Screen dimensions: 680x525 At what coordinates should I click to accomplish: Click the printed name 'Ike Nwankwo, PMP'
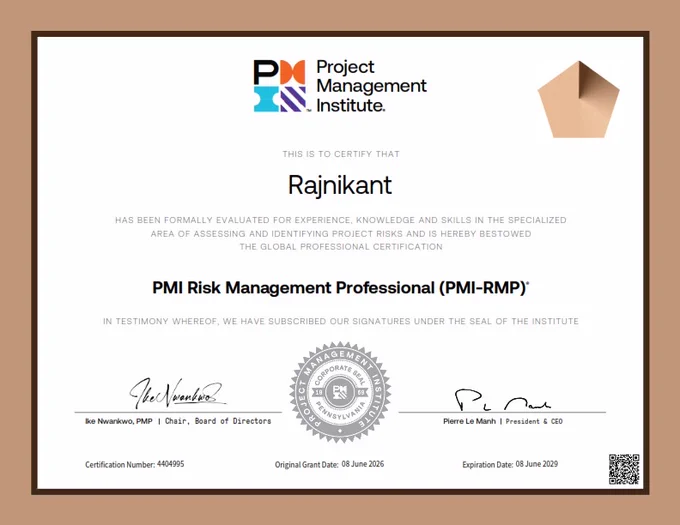click(x=119, y=421)
